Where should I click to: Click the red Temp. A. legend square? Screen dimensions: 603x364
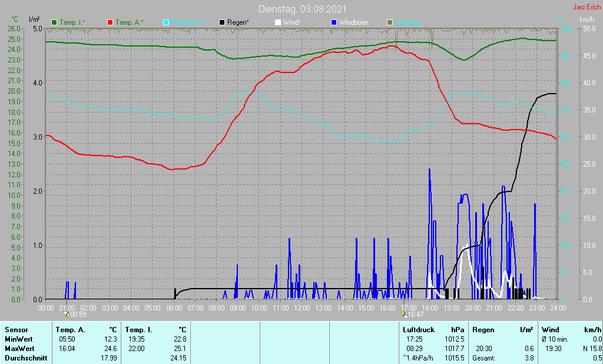click(x=110, y=22)
